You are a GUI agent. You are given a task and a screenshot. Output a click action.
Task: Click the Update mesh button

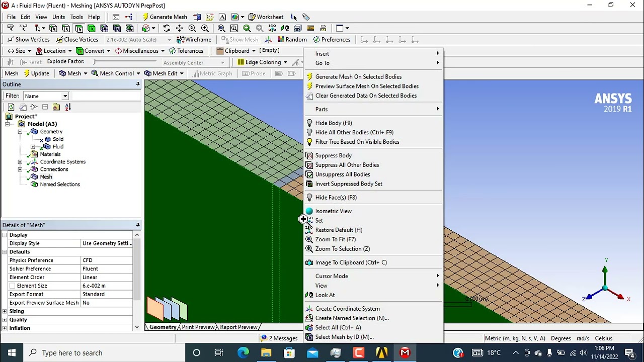click(36, 73)
